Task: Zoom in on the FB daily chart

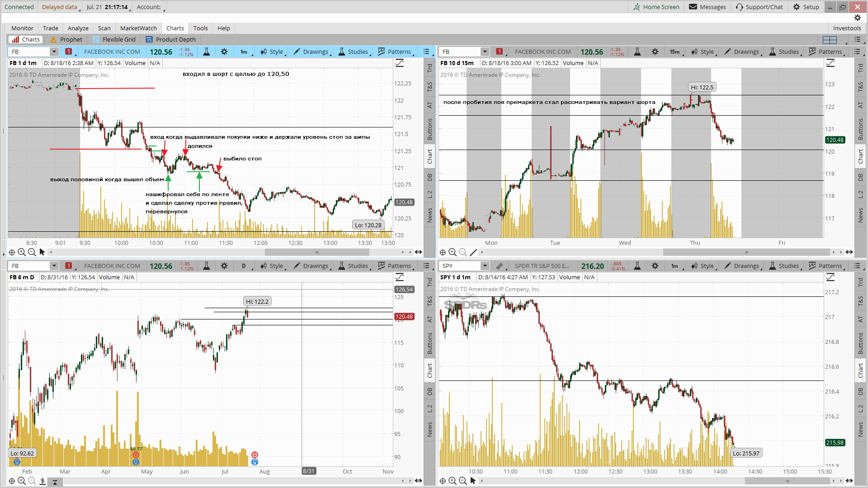Action: coord(22,481)
